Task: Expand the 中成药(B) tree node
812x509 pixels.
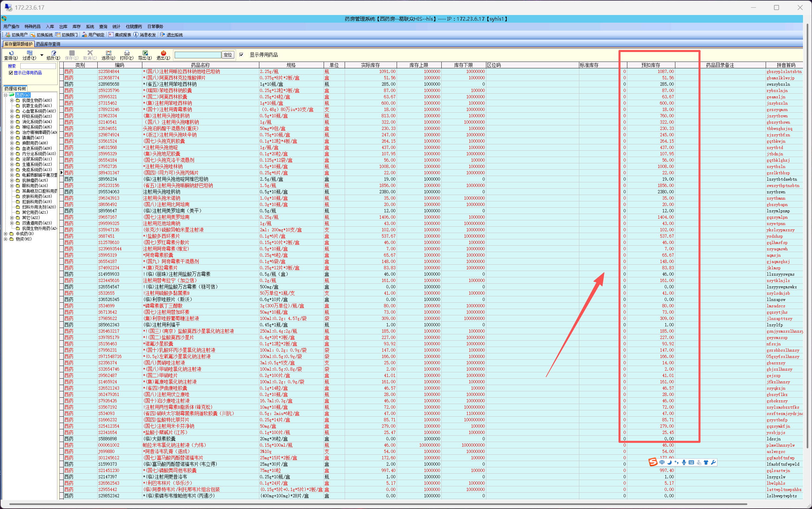Action: point(6,234)
